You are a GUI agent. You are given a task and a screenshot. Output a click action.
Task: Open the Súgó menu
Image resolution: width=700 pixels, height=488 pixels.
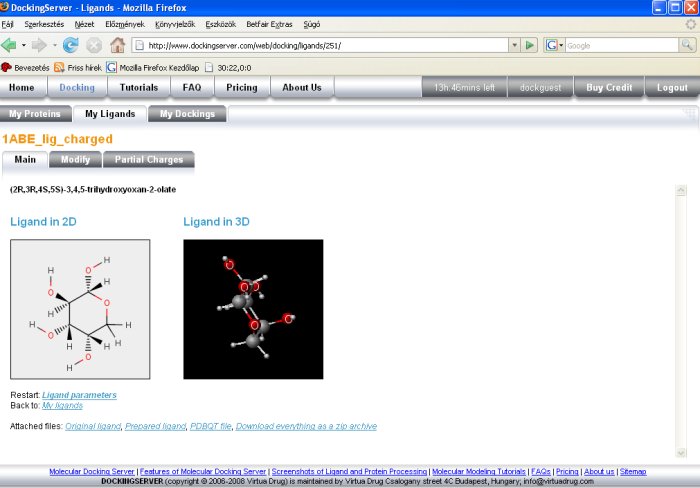tap(312, 24)
